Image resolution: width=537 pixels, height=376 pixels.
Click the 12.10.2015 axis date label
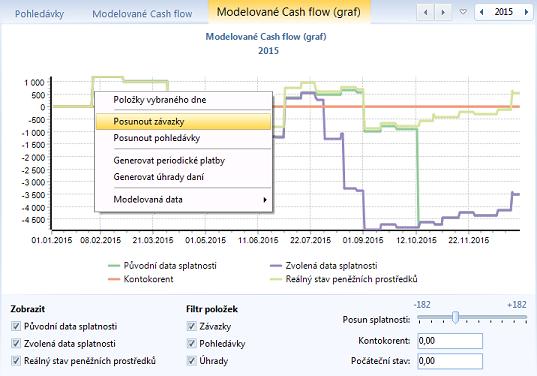(x=416, y=240)
